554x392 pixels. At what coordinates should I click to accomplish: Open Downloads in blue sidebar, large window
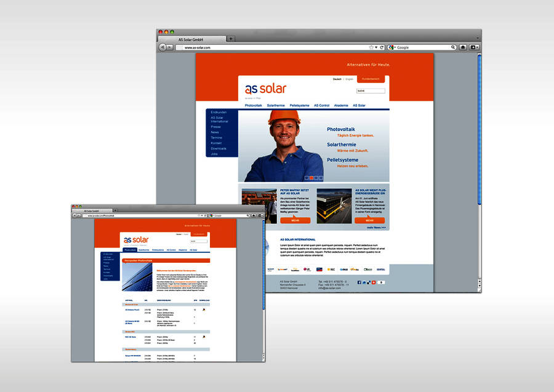(x=219, y=149)
